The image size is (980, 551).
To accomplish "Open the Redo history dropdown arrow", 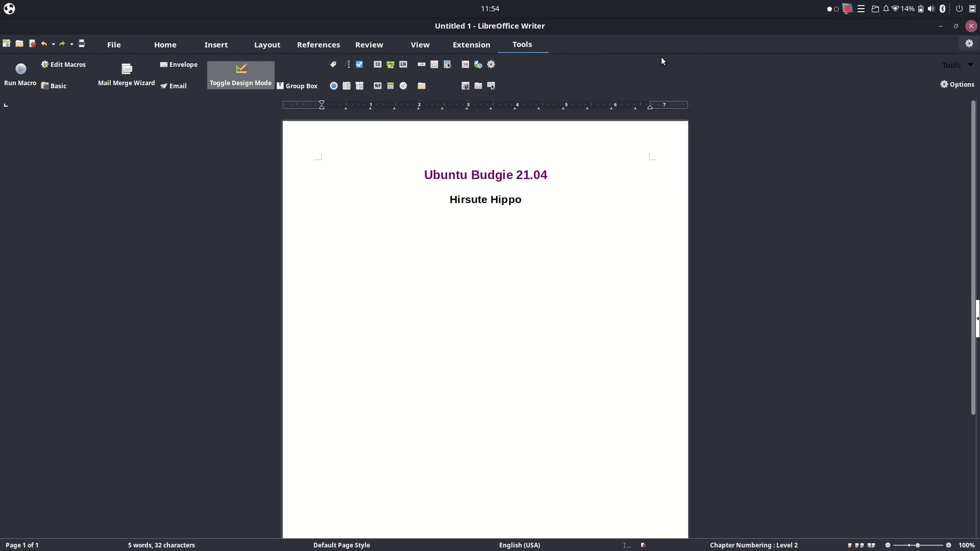I will point(71,44).
